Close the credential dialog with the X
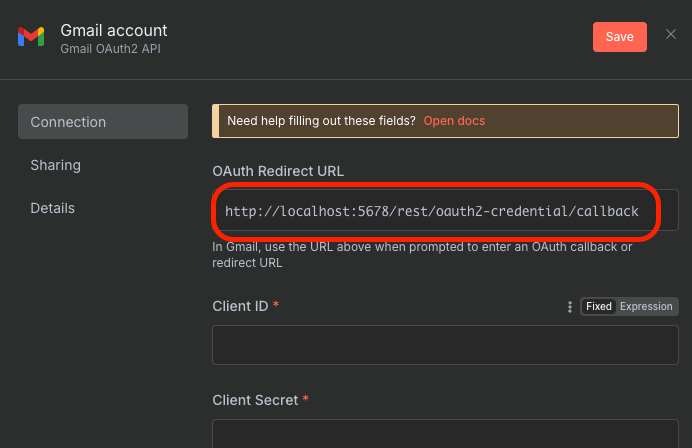This screenshot has height=448, width=692. [670, 34]
